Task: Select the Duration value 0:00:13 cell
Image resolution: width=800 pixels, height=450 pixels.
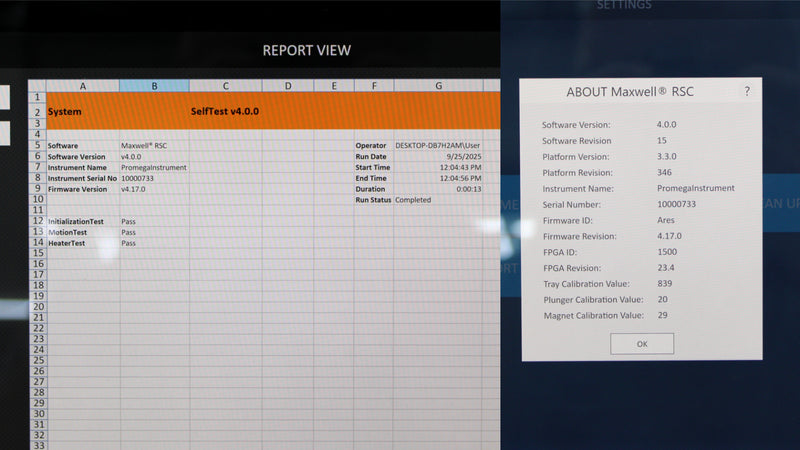Action: click(x=438, y=189)
